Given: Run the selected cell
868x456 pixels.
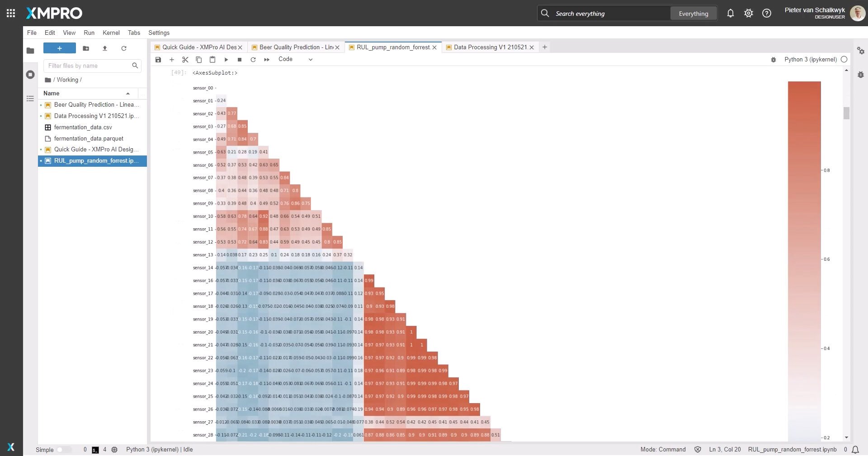Looking at the screenshot, I should (x=226, y=60).
